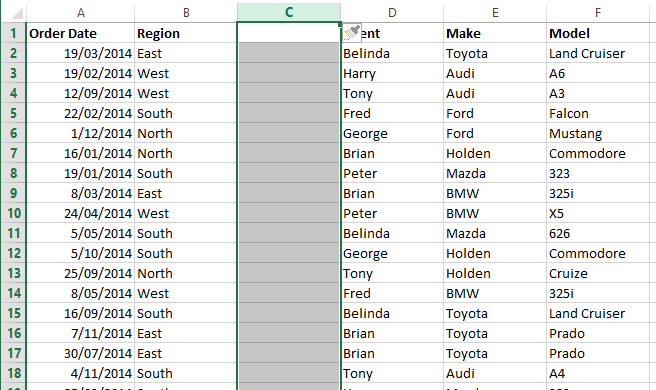
Task: Click date cell 25/09/2014
Action: click(81, 273)
